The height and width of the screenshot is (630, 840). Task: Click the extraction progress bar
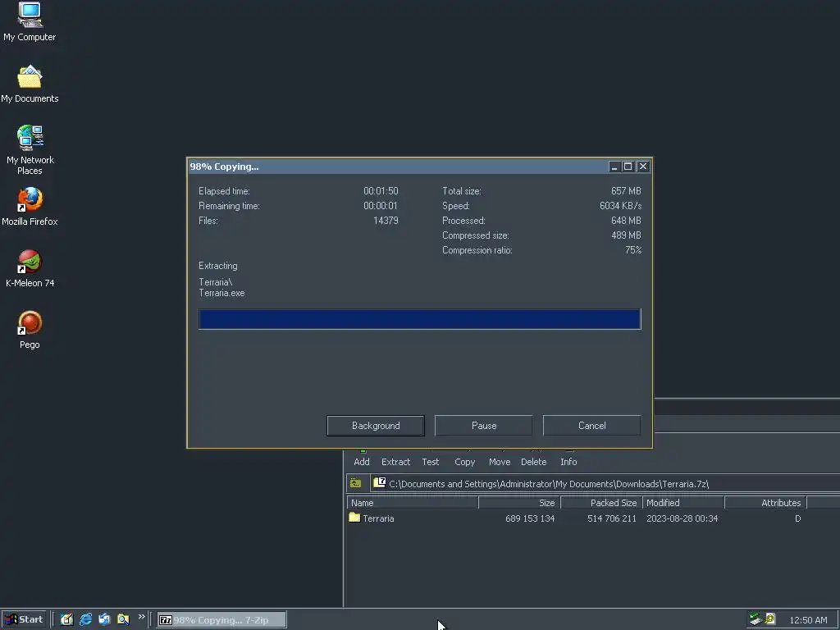tap(419, 319)
